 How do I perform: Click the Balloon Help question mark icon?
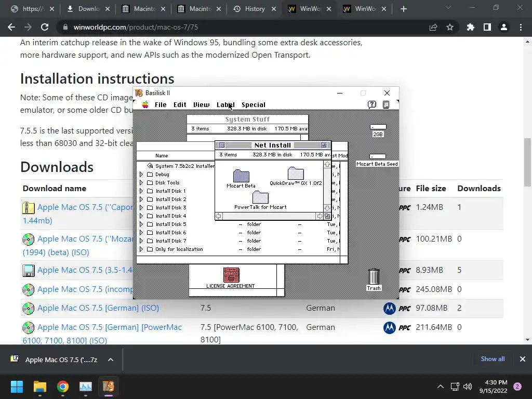pos(372,104)
